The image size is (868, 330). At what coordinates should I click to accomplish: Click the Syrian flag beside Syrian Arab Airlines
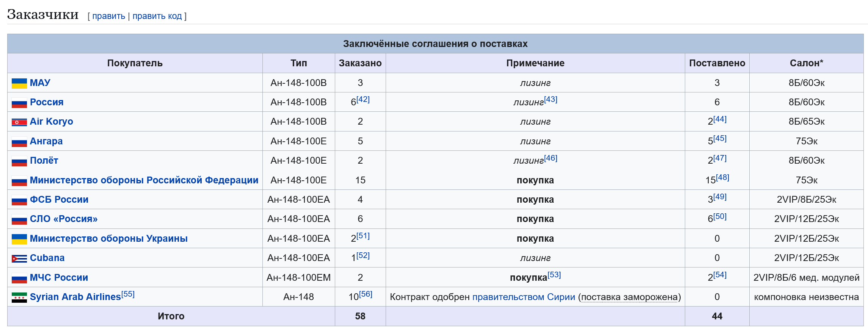19,297
